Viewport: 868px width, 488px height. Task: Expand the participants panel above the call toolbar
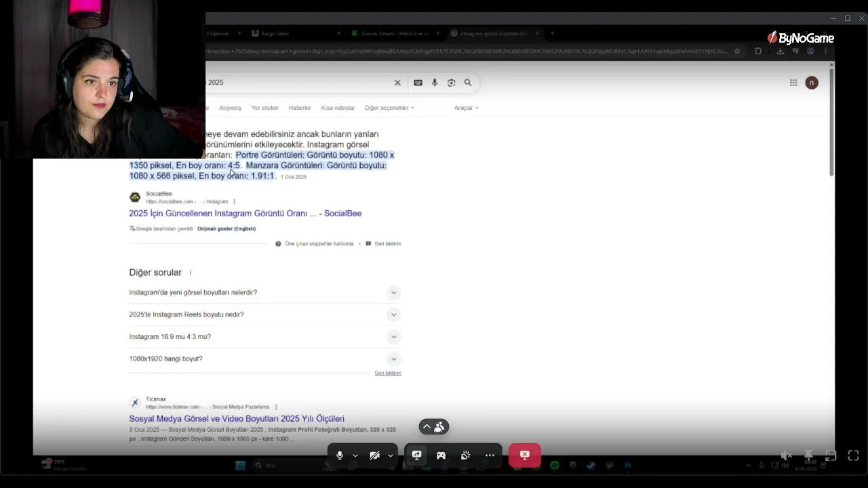(x=434, y=426)
